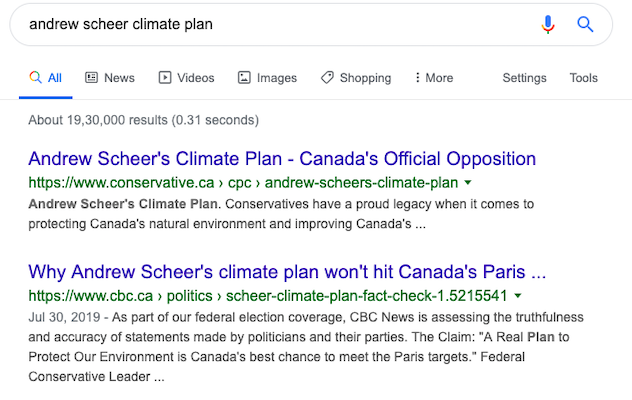Expand the cbc.ca result dropdown arrow
632x400 pixels.
[518, 296]
